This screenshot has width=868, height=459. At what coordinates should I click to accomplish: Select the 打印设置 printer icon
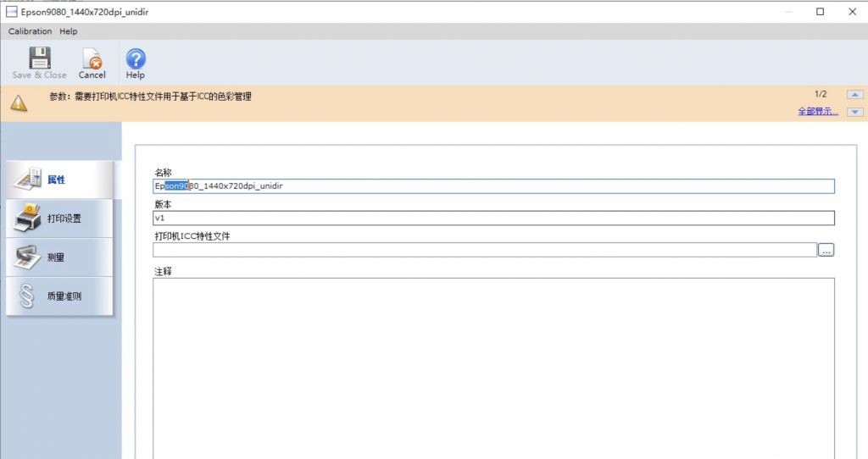click(x=28, y=218)
